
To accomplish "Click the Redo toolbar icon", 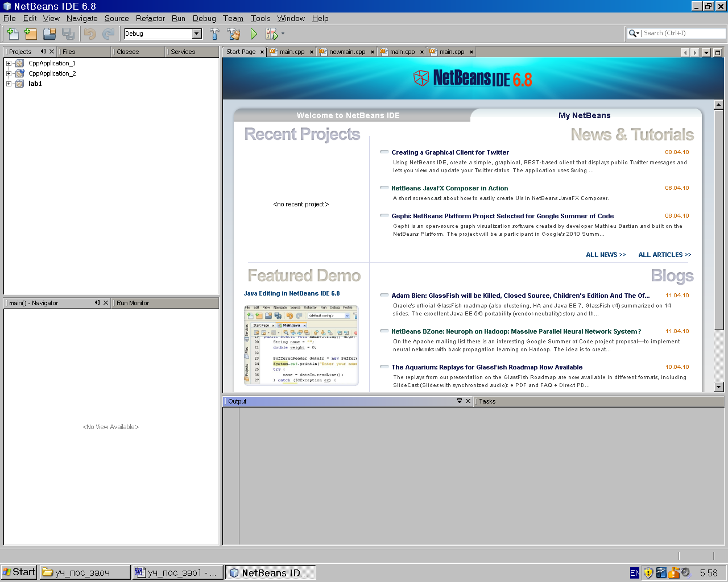I will tap(109, 34).
